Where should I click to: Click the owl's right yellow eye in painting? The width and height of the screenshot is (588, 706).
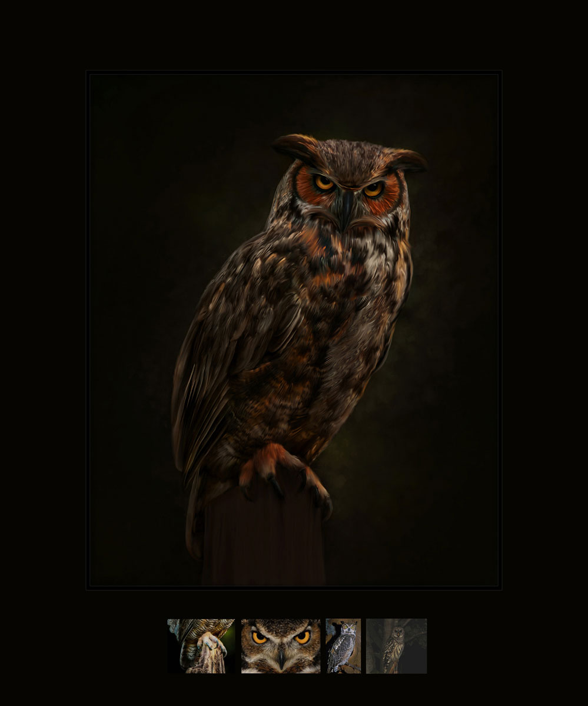coord(373,189)
